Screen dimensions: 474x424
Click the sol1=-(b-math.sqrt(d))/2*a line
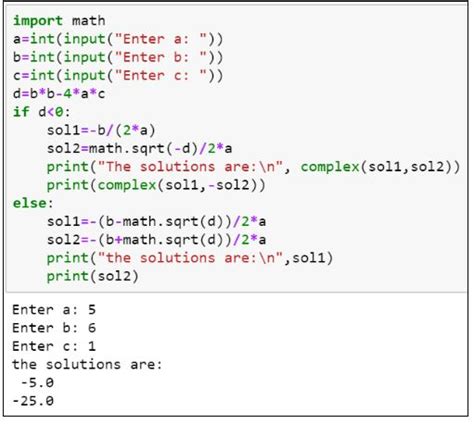[x=156, y=222]
